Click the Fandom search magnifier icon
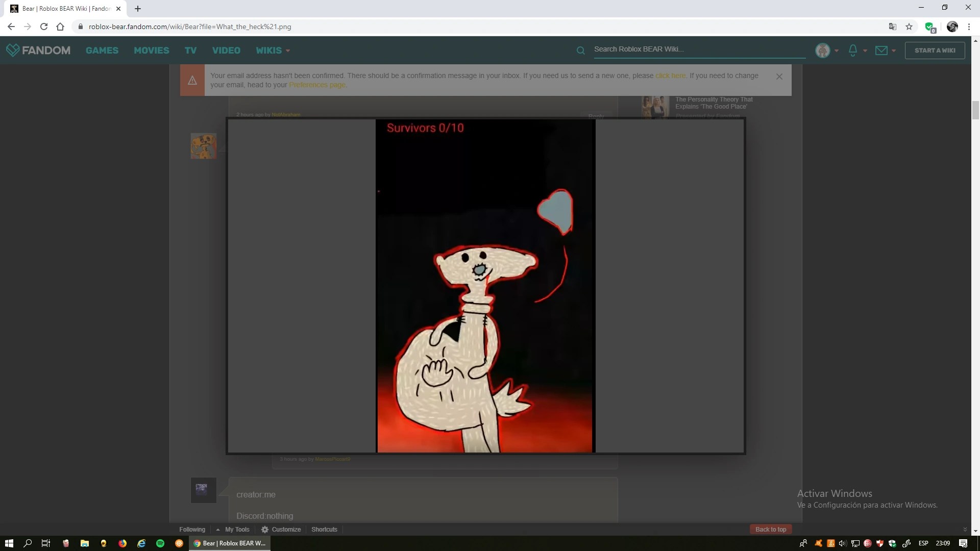 point(580,51)
